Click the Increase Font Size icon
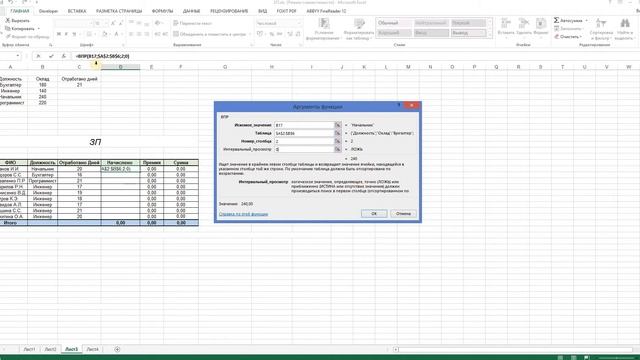Image resolution: width=640 pixels, height=360 pixels. click(113, 23)
